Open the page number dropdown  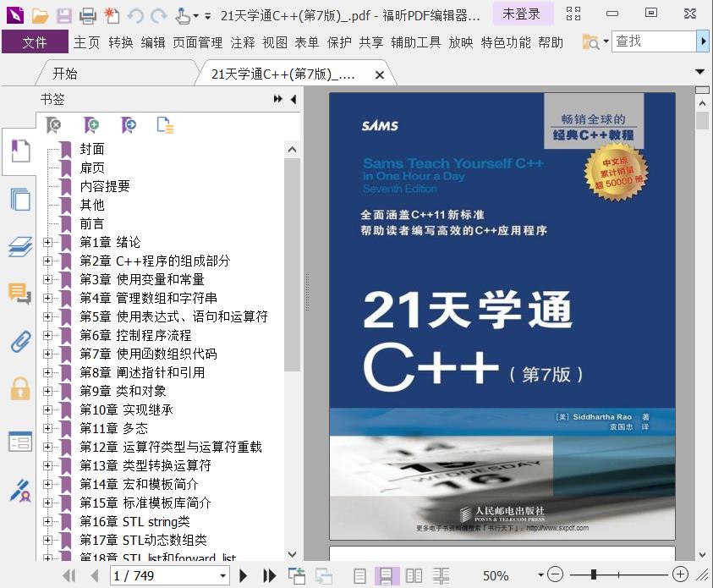222,576
